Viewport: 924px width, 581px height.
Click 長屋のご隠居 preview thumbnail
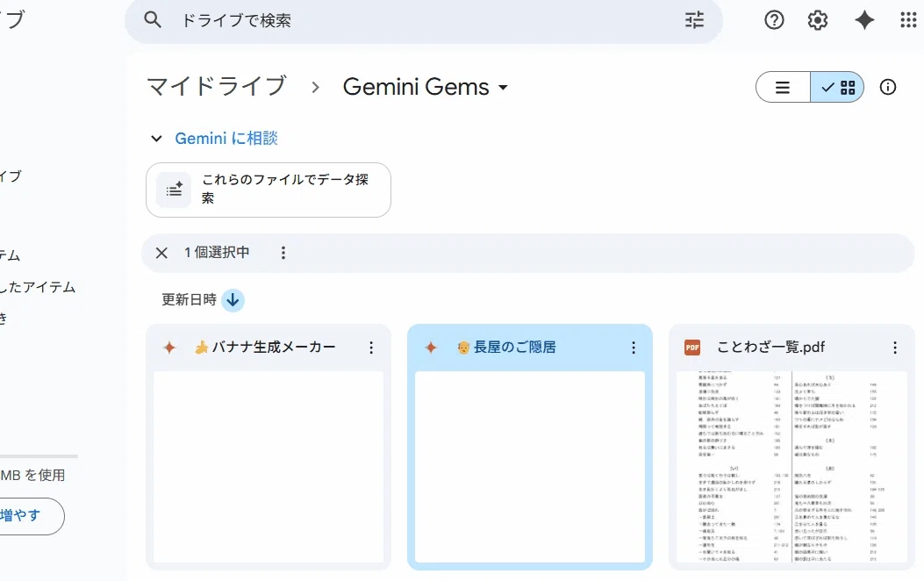[x=530, y=467]
